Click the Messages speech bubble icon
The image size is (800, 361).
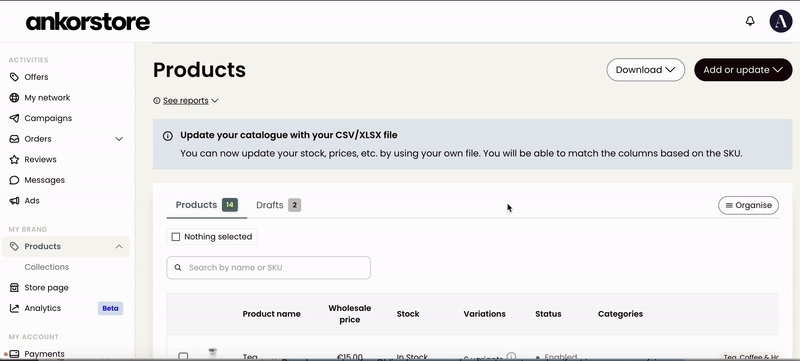tap(14, 180)
